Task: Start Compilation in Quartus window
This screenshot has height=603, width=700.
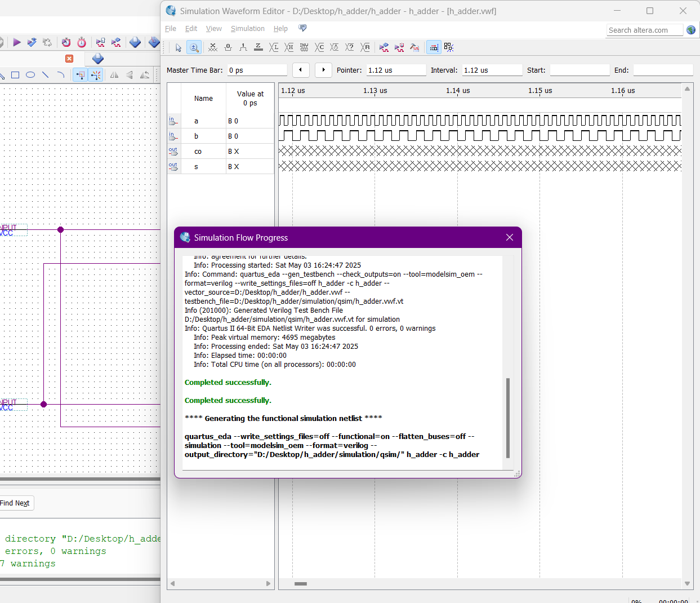Action: point(17,42)
